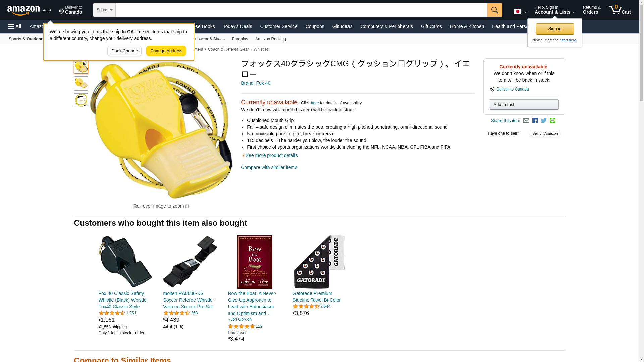The width and height of the screenshot is (644, 362).
Task: Share this item via email icon
Action: point(526,121)
